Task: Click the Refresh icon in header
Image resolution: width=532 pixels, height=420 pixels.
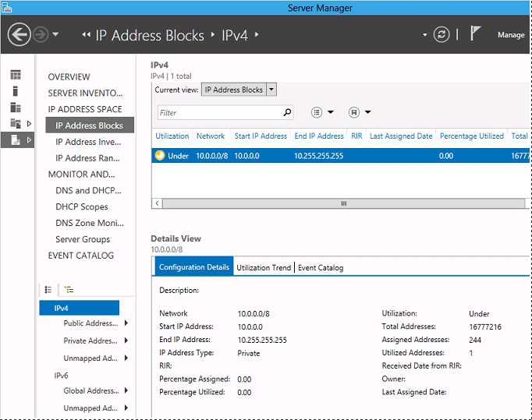Action: click(442, 34)
